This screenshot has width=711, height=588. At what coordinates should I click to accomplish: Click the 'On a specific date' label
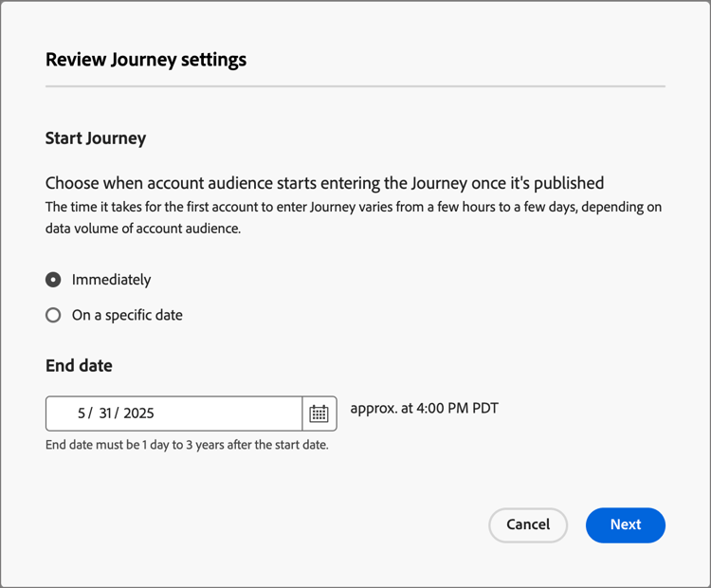pos(127,315)
